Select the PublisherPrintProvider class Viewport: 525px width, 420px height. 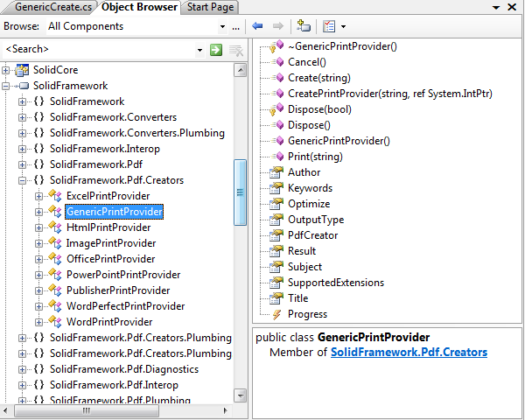coord(118,290)
